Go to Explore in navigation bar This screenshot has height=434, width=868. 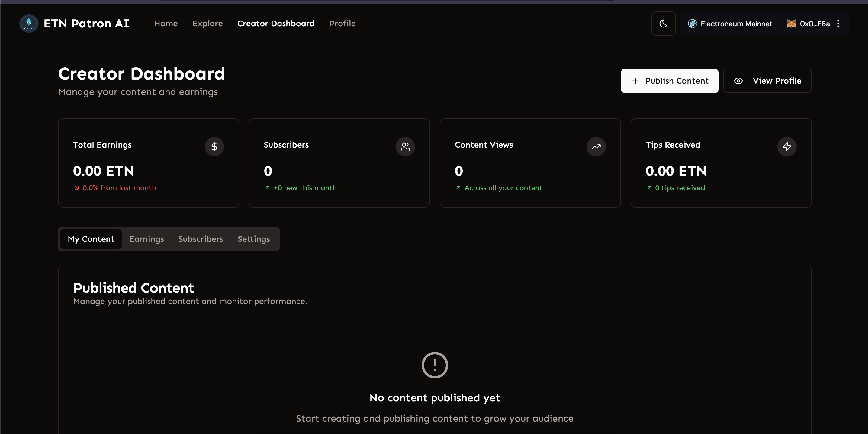coord(207,24)
